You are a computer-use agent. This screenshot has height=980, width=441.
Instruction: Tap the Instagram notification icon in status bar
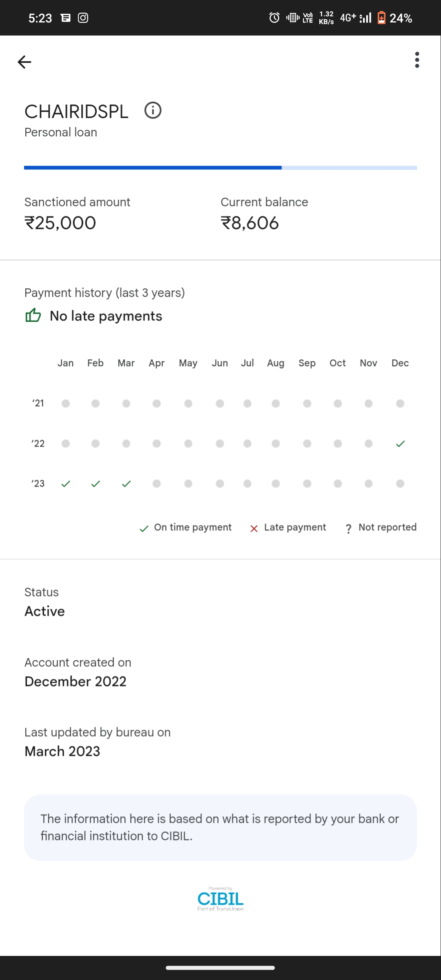[83, 18]
